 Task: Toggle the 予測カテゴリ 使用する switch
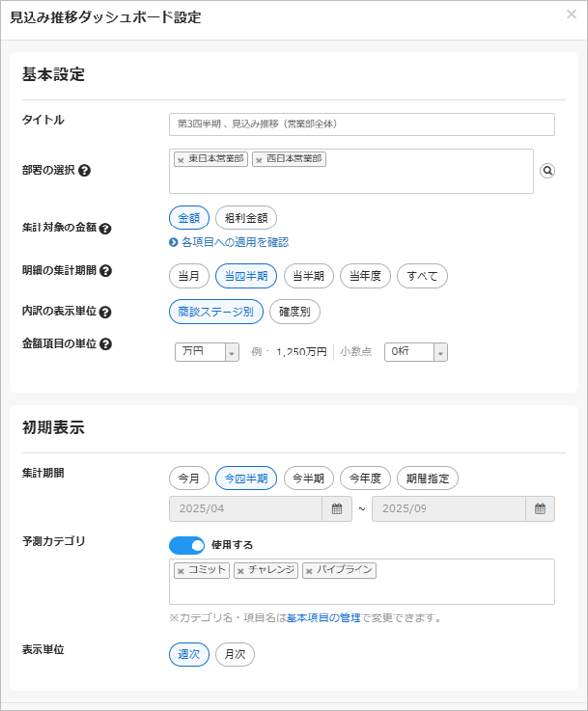187,546
